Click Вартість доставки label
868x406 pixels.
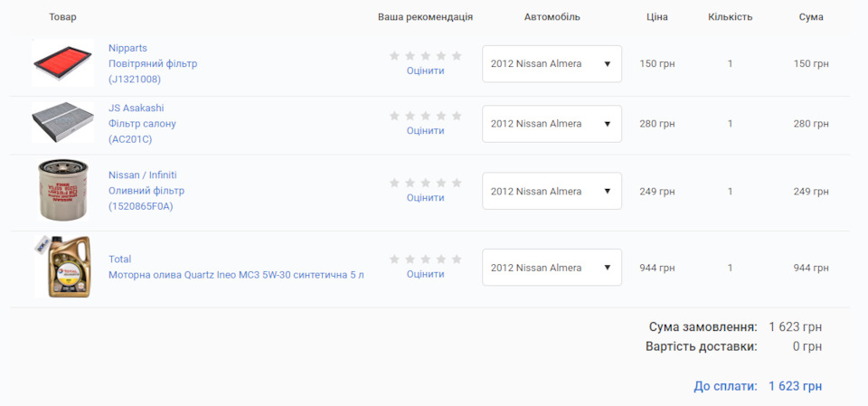point(702,347)
